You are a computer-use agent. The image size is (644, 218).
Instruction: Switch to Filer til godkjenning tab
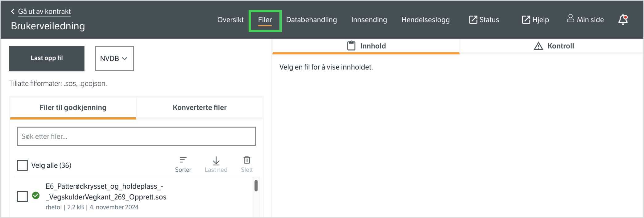coord(73,108)
